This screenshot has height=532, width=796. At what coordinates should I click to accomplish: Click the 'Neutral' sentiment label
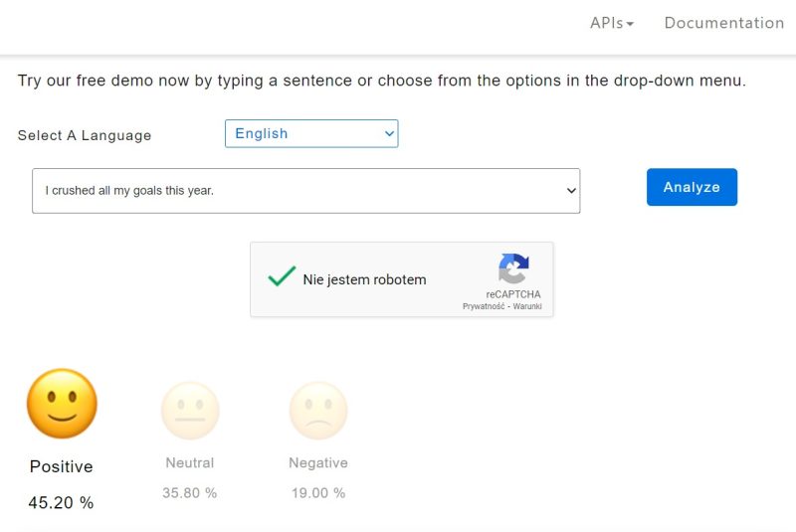point(190,462)
